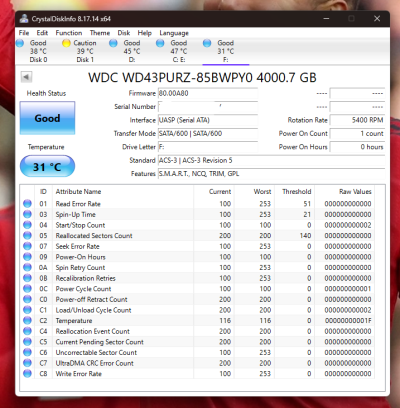
Task: Click the status dot for Reallocation Event Count
Action: 27,331
